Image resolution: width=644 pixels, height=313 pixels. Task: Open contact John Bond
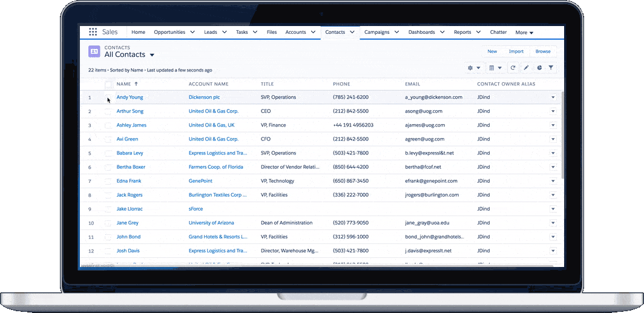pos(128,237)
